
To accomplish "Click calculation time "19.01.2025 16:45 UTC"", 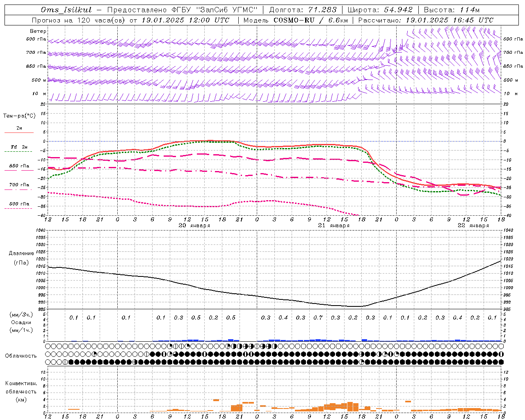I will click(450, 20).
